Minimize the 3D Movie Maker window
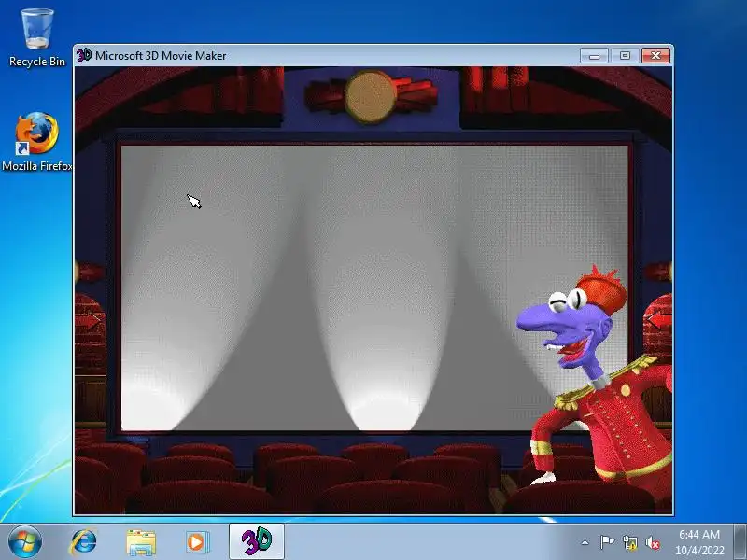The width and height of the screenshot is (747, 560). coord(594,56)
